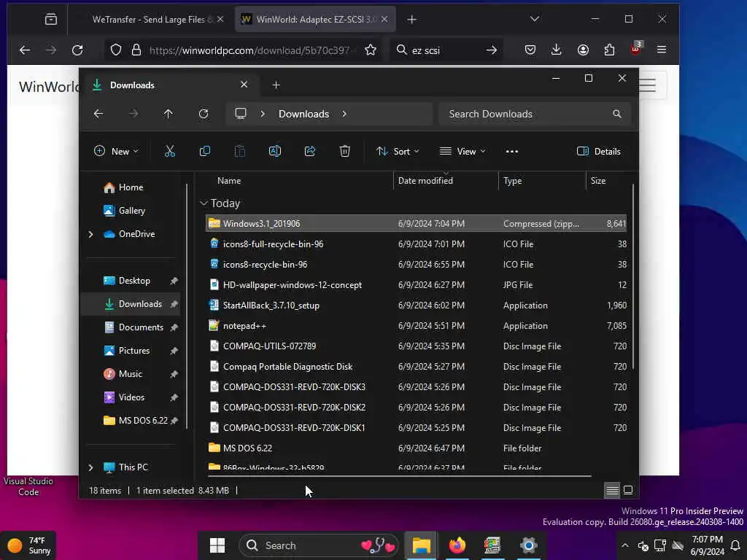Open the See more three-dots menu

[512, 152]
